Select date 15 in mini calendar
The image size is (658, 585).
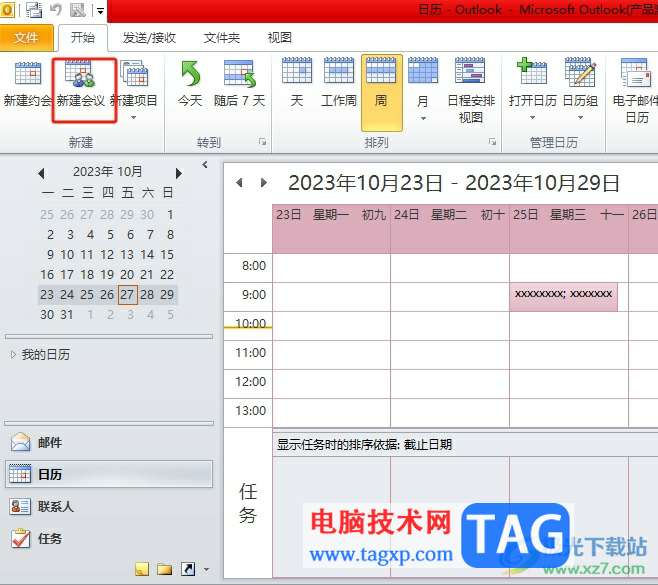167,255
